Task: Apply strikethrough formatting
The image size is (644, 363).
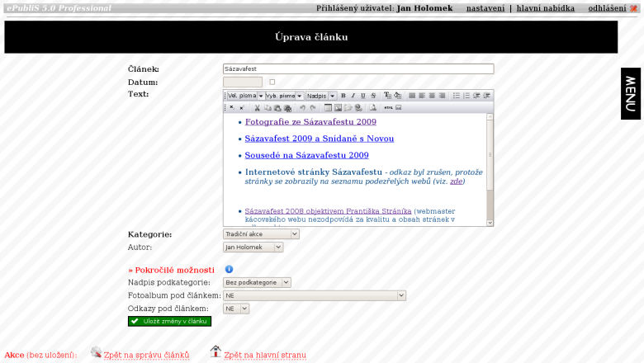Action: pos(373,96)
